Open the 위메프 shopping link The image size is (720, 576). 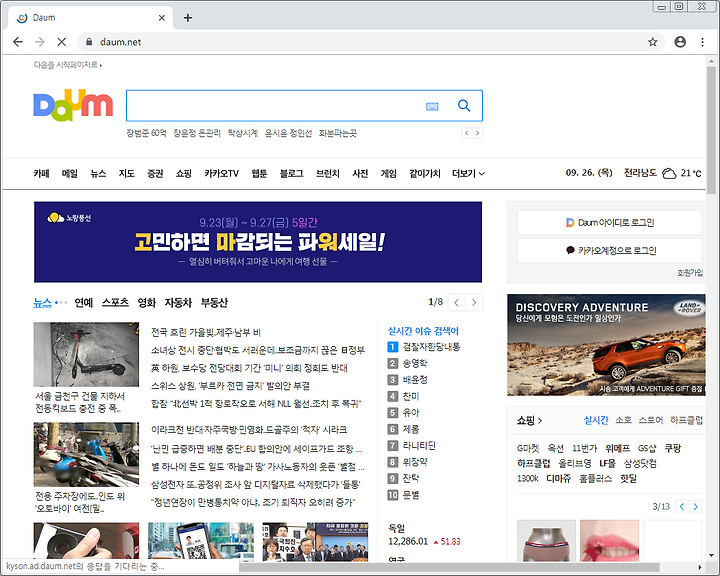618,448
